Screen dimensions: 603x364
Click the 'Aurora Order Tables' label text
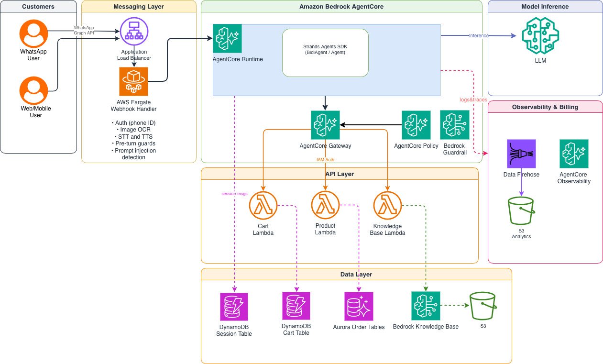pyautogui.click(x=359, y=327)
